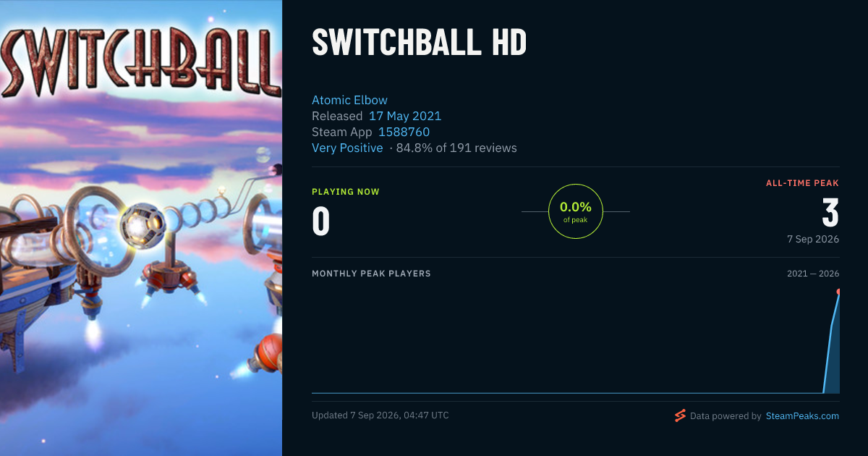Click the Very Positive rating link
The image size is (868, 456).
tap(347, 148)
